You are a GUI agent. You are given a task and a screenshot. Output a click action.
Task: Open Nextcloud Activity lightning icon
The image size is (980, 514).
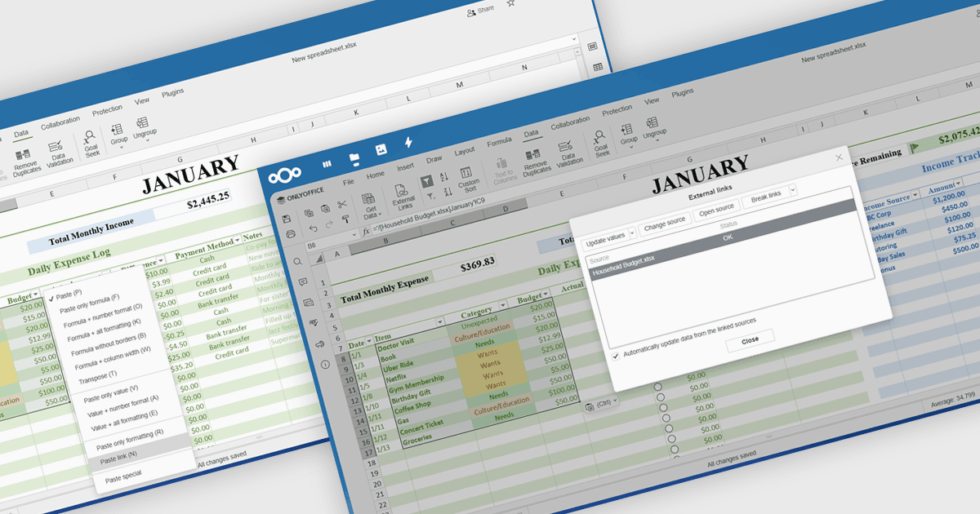[x=408, y=143]
